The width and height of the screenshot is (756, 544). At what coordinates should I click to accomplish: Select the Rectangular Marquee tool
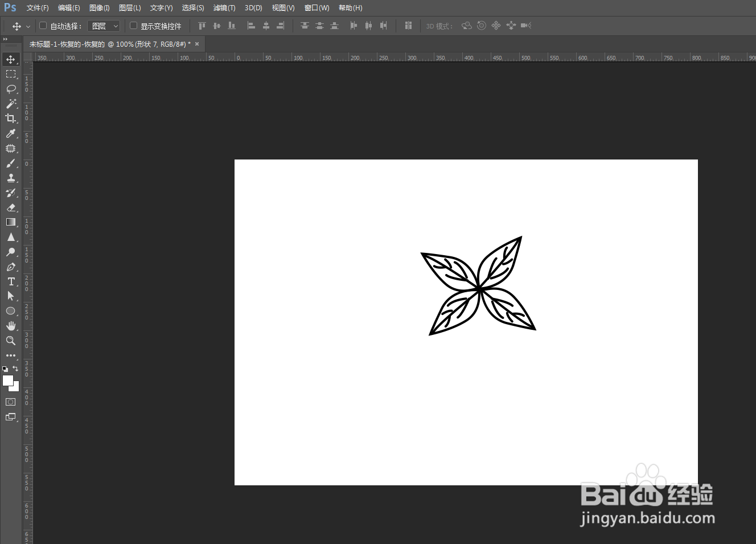[11, 74]
